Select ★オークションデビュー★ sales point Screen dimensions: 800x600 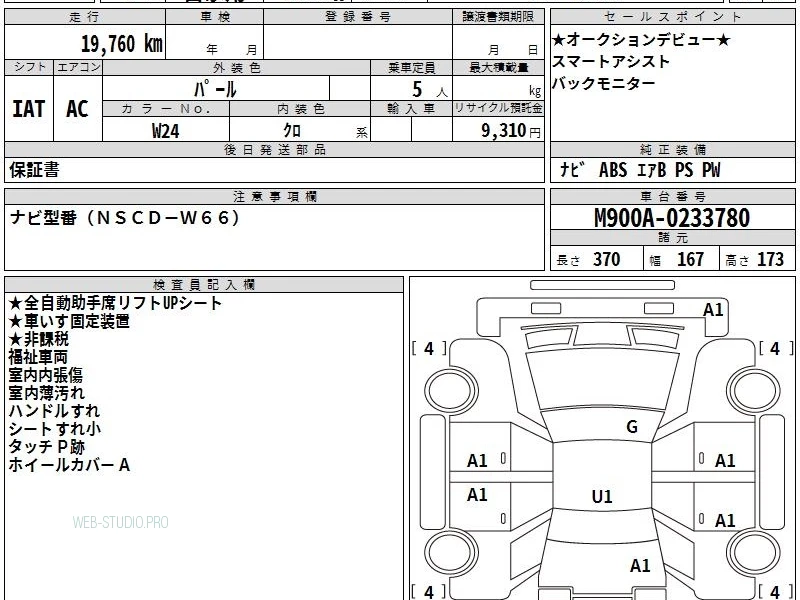click(x=641, y=39)
